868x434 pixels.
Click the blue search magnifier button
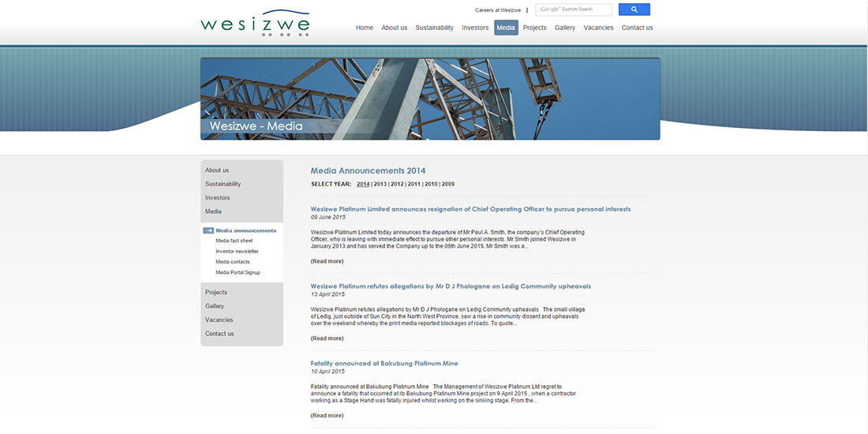coord(634,9)
